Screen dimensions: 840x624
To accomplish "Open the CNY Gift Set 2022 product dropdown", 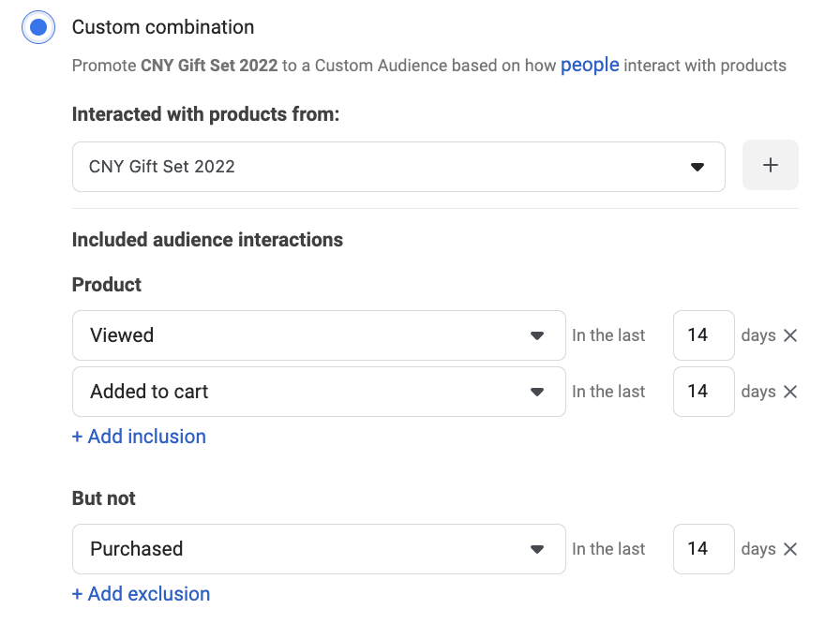I will [x=398, y=165].
